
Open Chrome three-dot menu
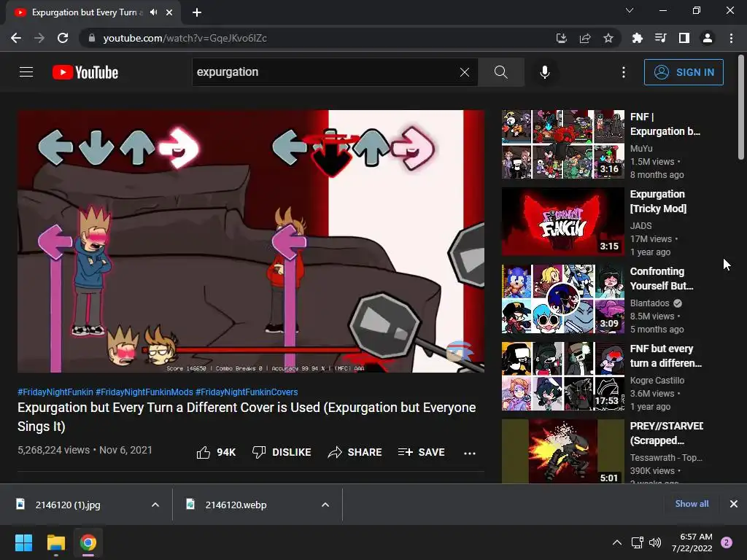point(731,38)
